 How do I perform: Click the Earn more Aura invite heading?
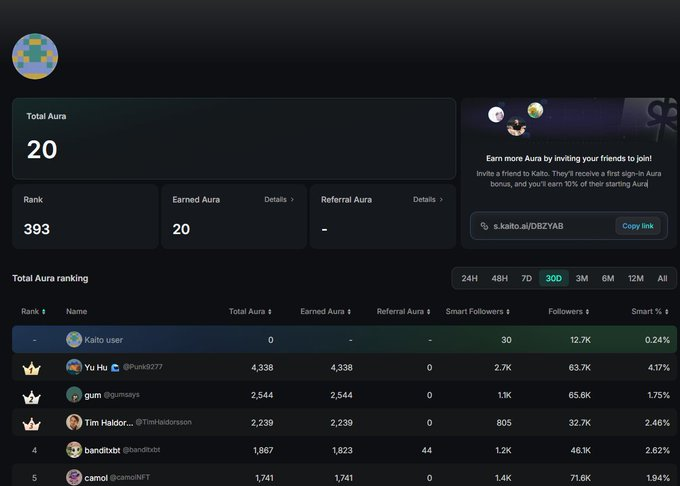pyautogui.click(x=569, y=159)
